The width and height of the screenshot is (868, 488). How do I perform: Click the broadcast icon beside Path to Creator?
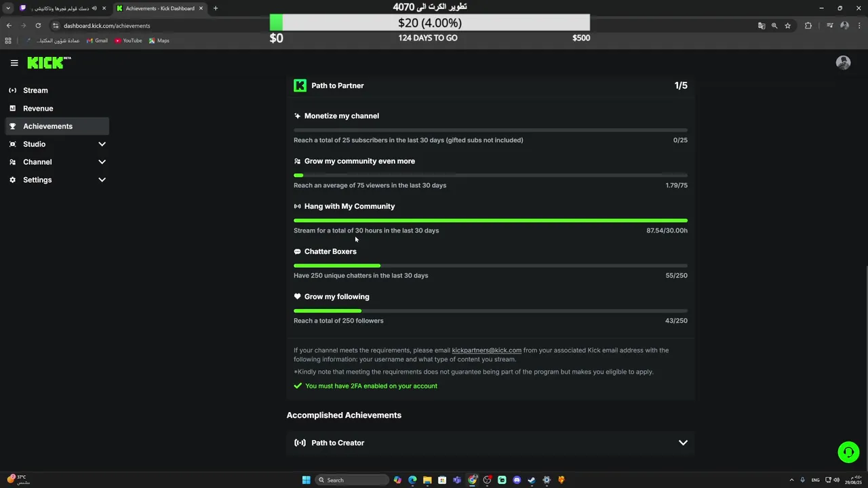click(300, 443)
